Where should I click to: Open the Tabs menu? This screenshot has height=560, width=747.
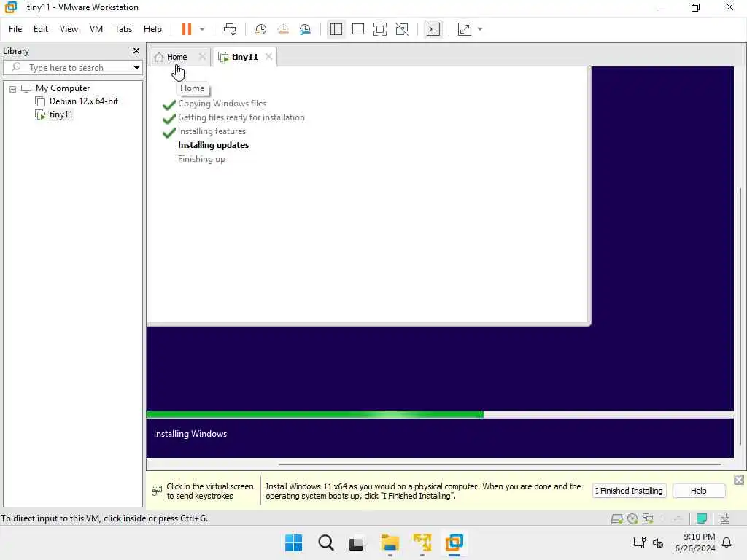tap(123, 29)
